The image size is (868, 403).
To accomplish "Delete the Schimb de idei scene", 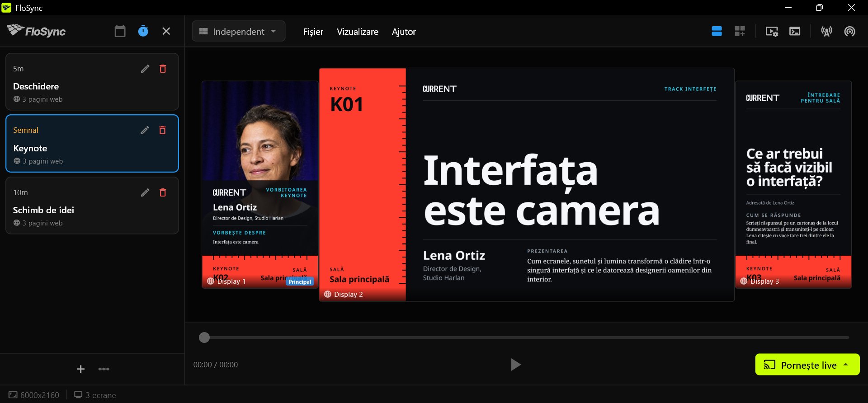I will coord(163,192).
